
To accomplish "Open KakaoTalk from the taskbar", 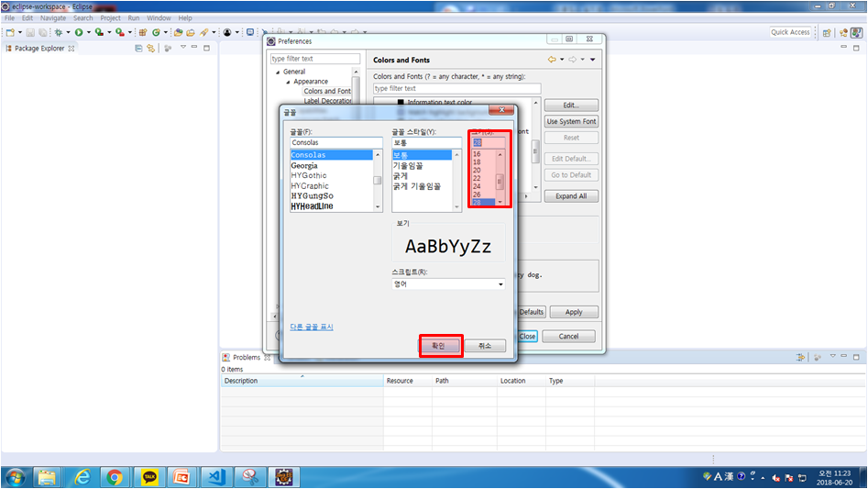I will [x=148, y=477].
